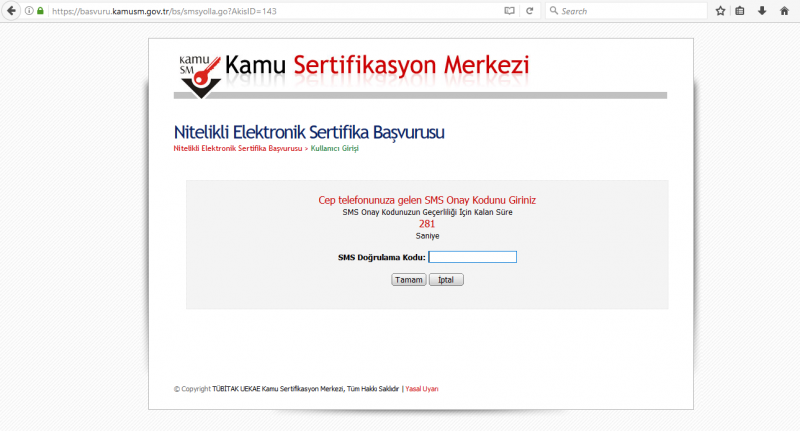Open downloads arrow icon
This screenshot has width=800, height=431.
click(762, 11)
